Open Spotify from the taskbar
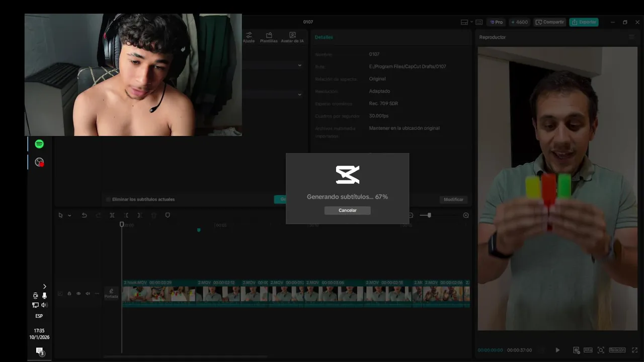 39,144
